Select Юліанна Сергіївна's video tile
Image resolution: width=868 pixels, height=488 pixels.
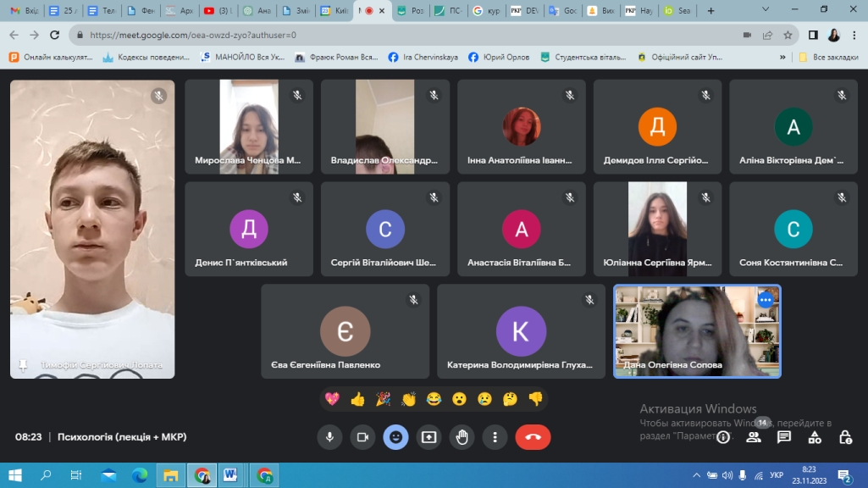tap(658, 229)
